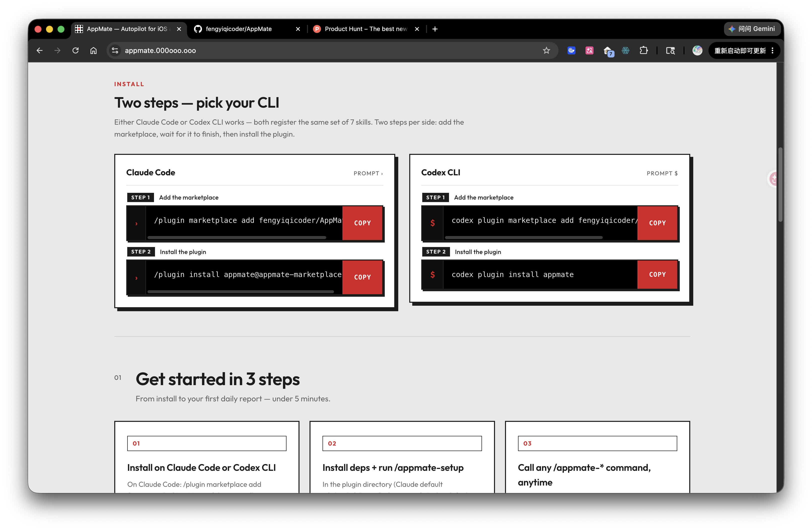Click the floating pink star widget at right edge
The width and height of the screenshot is (812, 530).
tap(773, 178)
